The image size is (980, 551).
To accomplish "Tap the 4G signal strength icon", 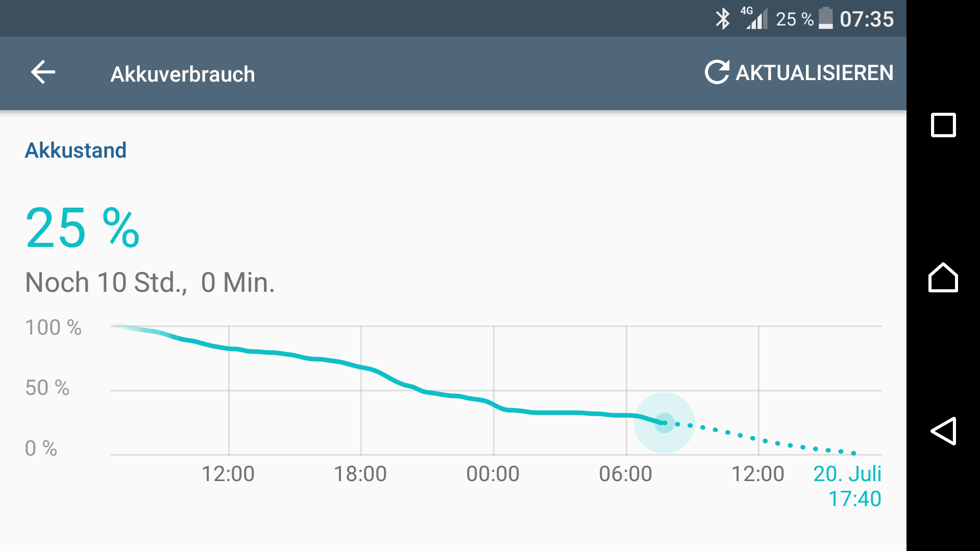I will tap(754, 18).
